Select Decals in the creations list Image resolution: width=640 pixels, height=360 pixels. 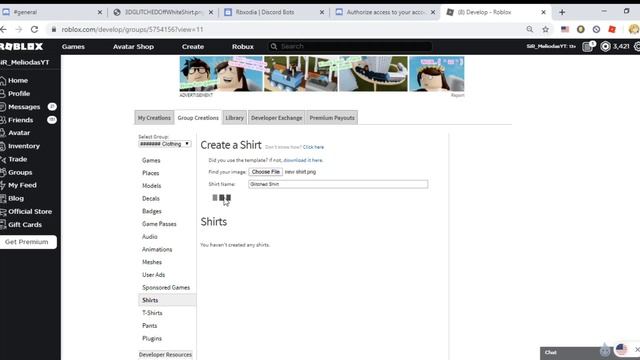tap(151, 198)
